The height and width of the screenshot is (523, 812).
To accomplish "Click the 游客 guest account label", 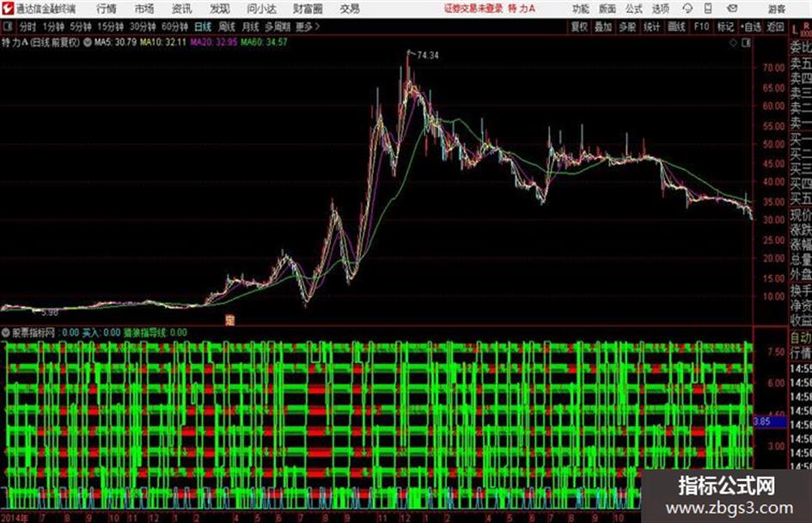I will [x=776, y=9].
